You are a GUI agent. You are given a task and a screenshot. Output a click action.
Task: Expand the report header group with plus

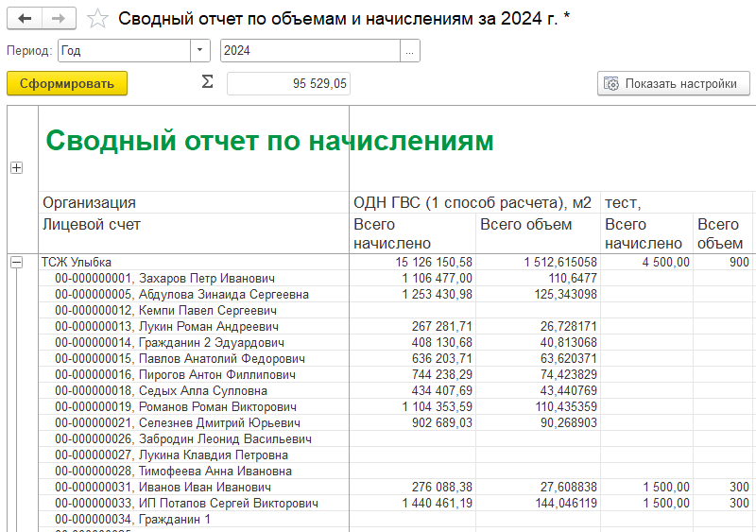click(16, 167)
